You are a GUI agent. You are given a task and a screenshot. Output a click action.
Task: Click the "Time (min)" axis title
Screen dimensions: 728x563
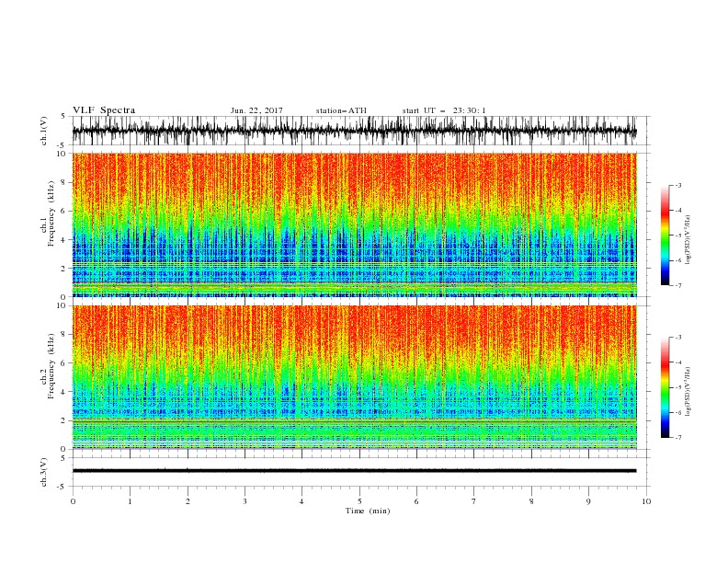368,511
